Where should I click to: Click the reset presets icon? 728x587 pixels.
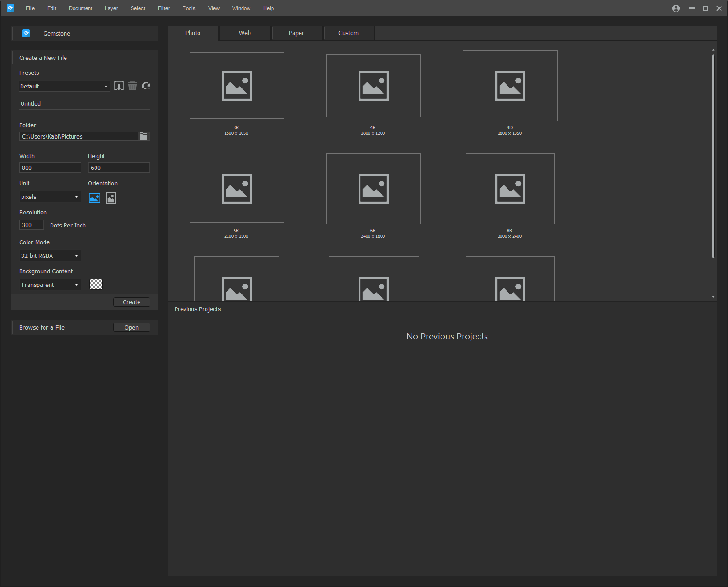(146, 86)
